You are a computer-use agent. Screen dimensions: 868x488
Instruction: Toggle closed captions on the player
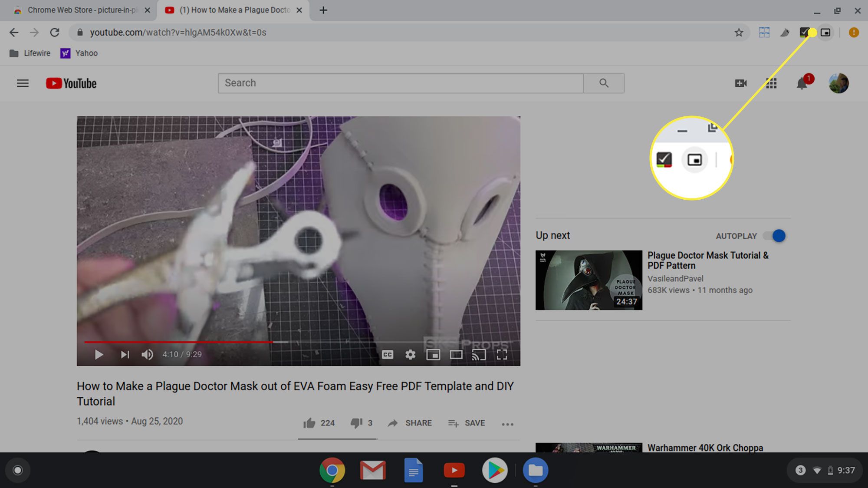coord(388,355)
